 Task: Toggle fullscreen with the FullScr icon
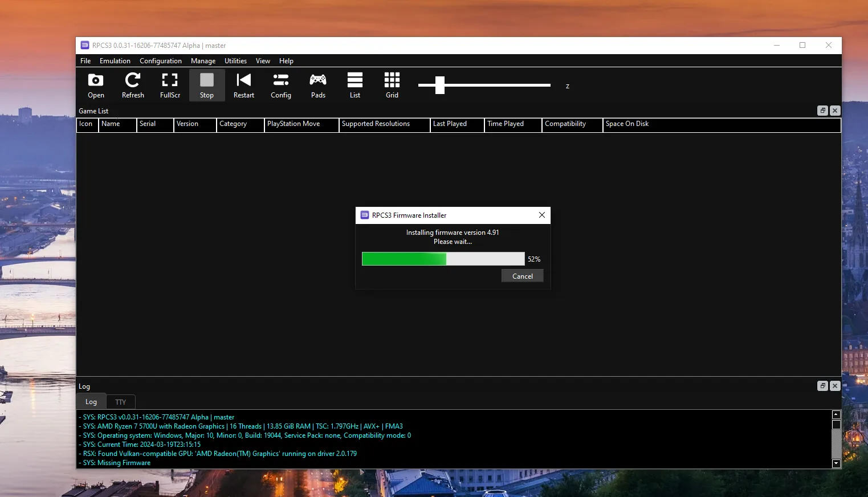click(x=170, y=85)
